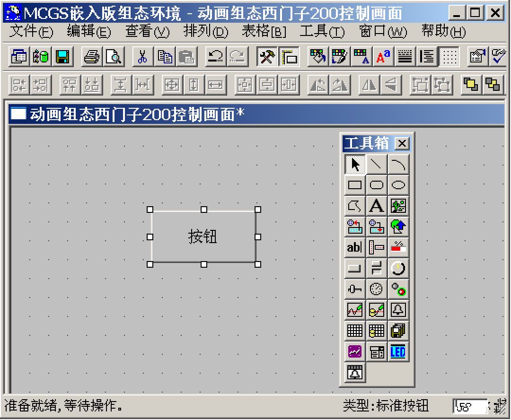This screenshot has width=511, height=420.
Task: Click the properties check icon at toolbar end
Action: coord(499,57)
